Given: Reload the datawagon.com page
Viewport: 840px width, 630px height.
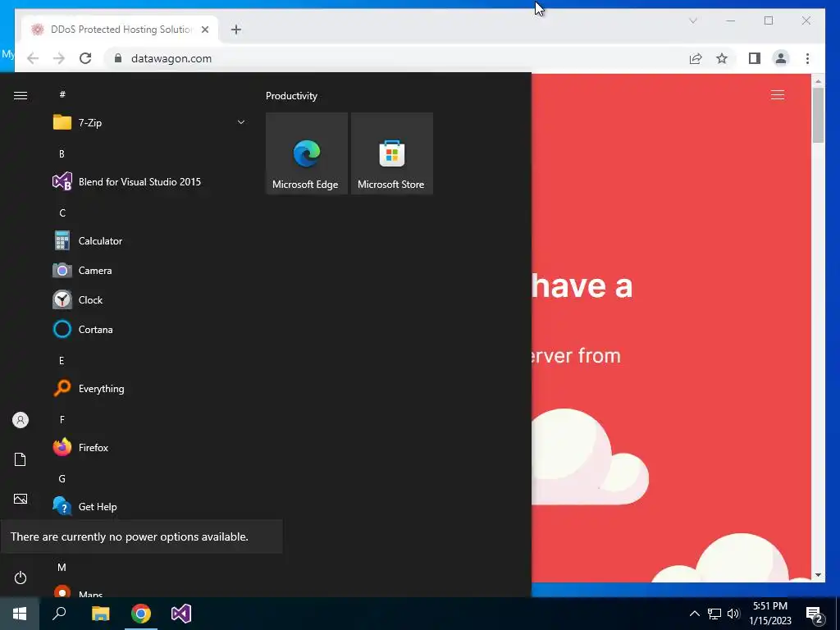Looking at the screenshot, I should coord(85,58).
